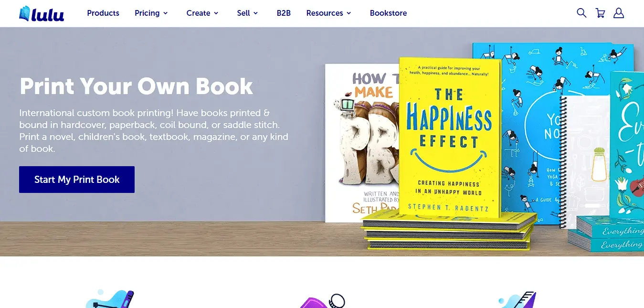The width and height of the screenshot is (644, 308).
Task: Click the purple illustration icon at bottom center
Action: (x=322, y=301)
